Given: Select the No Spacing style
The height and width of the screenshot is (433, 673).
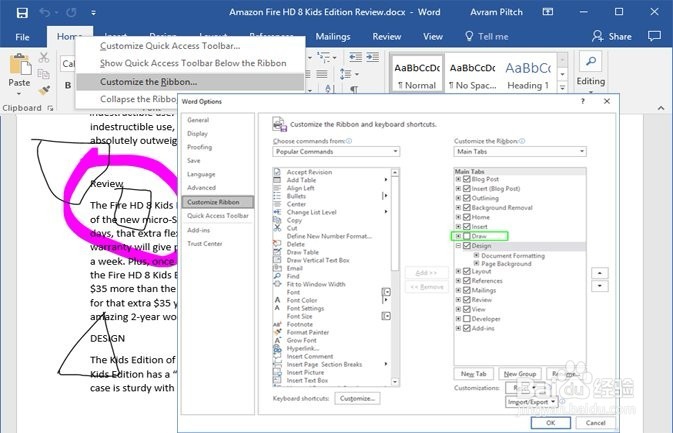Looking at the screenshot, I should click(x=472, y=76).
